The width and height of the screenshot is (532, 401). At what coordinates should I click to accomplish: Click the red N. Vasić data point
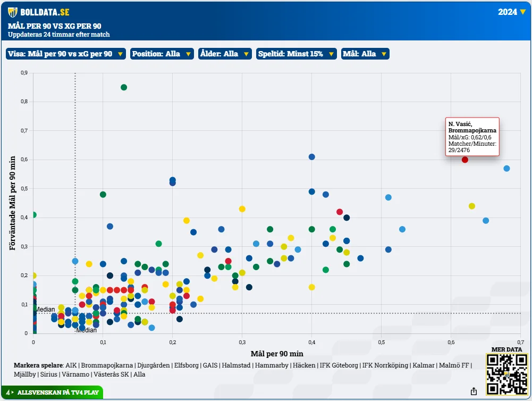click(465, 160)
